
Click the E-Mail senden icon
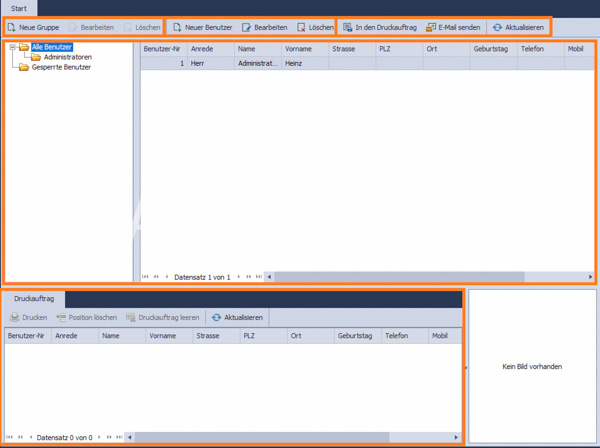click(x=431, y=28)
